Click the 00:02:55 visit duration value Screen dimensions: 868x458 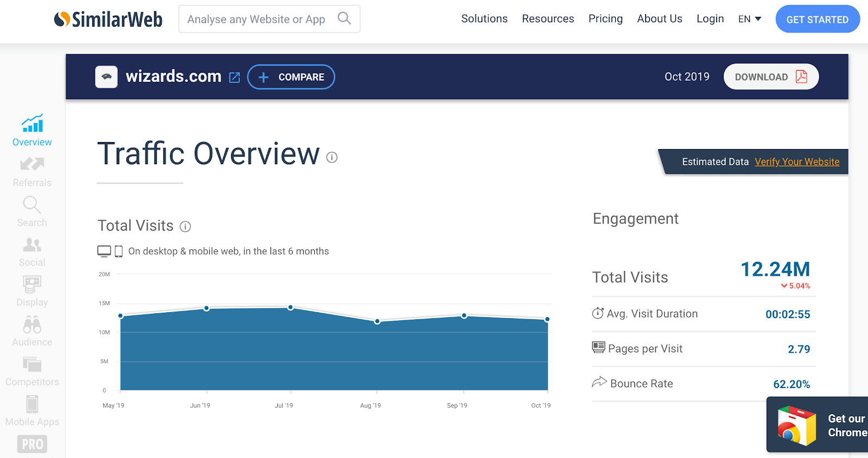tap(788, 314)
